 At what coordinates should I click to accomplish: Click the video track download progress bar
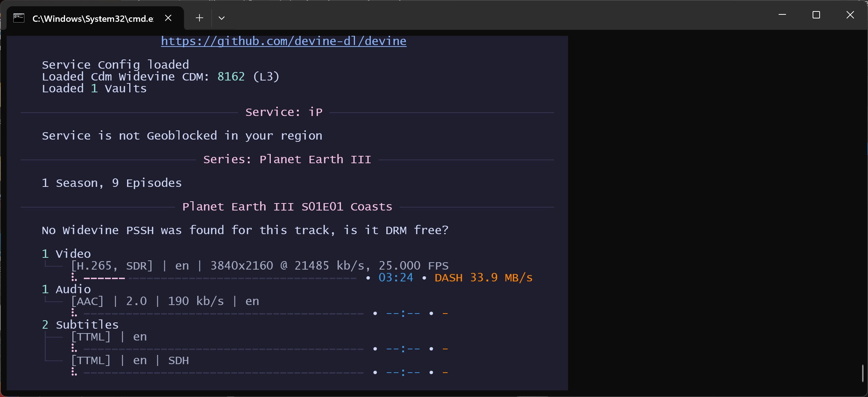pos(220,278)
